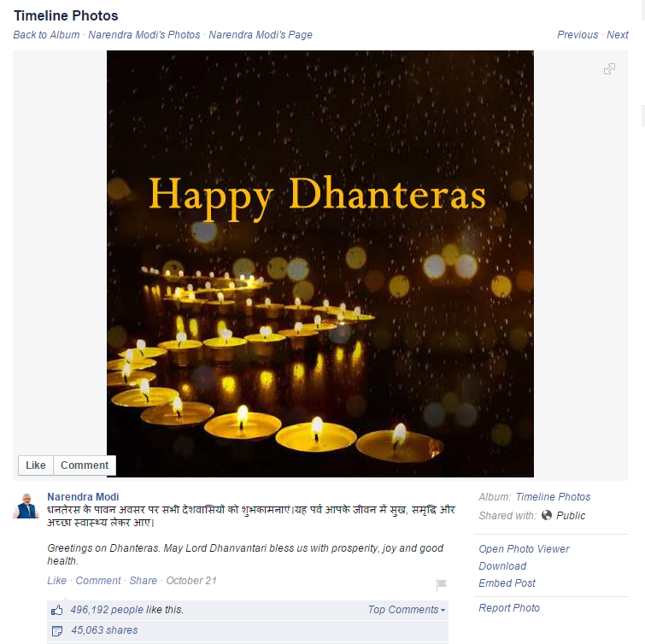Select Embed Post option
Image resolution: width=645 pixels, height=644 pixels.
(x=507, y=583)
